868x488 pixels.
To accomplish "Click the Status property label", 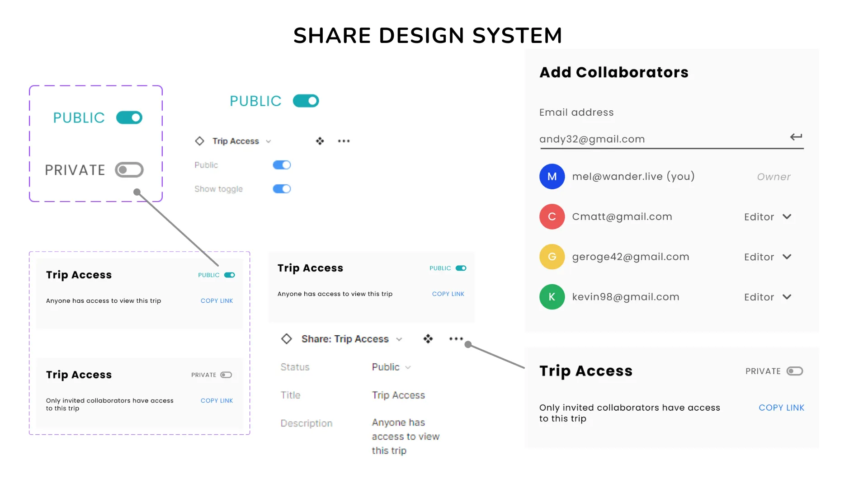I will (295, 367).
